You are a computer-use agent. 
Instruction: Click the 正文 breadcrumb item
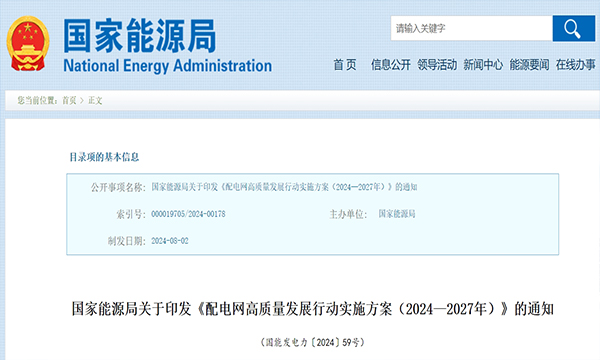tap(95, 101)
